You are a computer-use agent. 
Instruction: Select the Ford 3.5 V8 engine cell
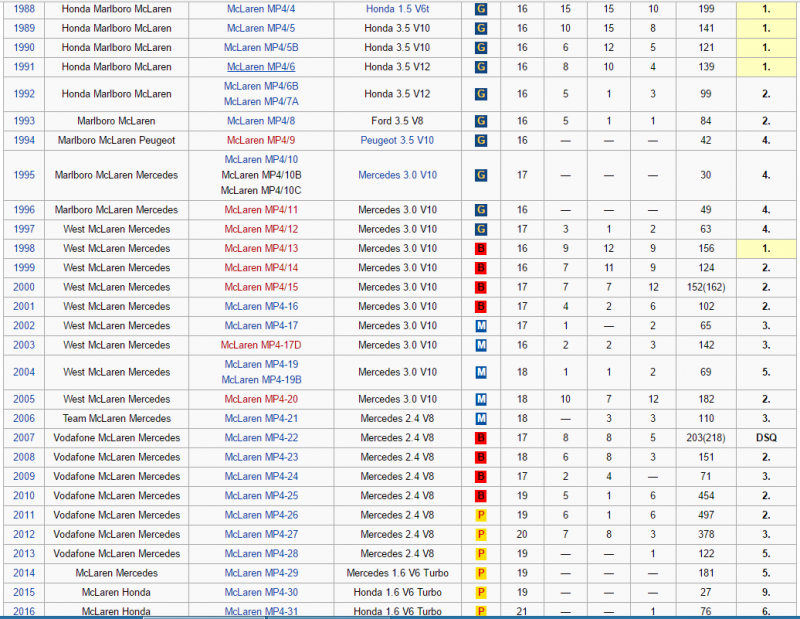397,121
